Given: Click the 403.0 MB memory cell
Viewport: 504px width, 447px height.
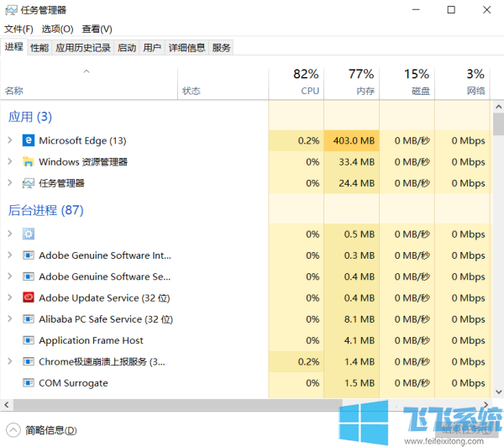Looking at the screenshot, I should point(352,140).
